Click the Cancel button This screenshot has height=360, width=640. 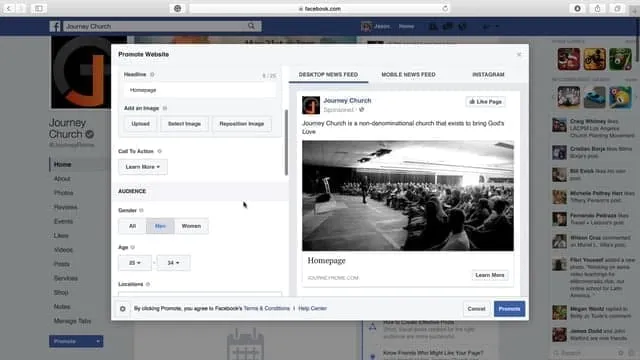[476, 309]
